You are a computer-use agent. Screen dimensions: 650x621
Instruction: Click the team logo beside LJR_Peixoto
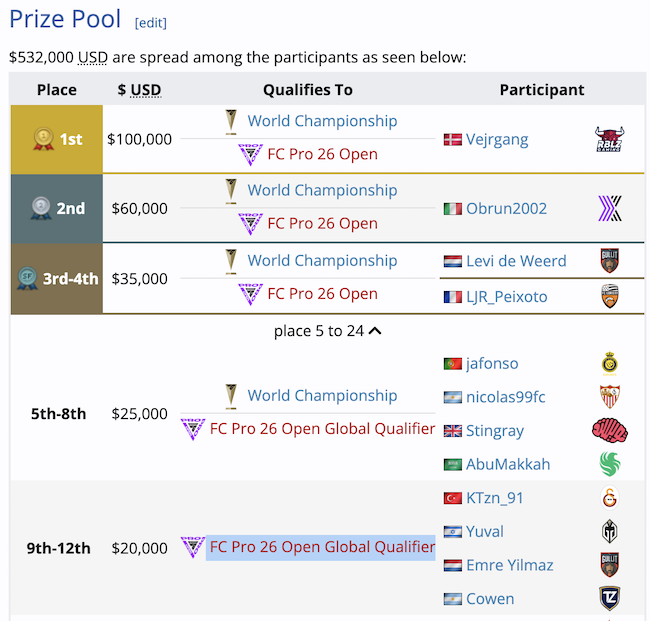coord(609,297)
